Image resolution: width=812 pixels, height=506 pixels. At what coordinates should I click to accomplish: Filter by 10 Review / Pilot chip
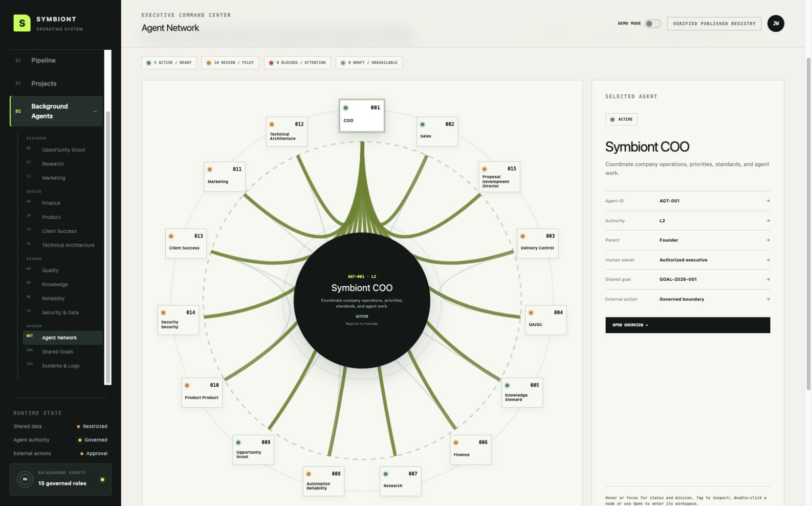[x=230, y=63]
